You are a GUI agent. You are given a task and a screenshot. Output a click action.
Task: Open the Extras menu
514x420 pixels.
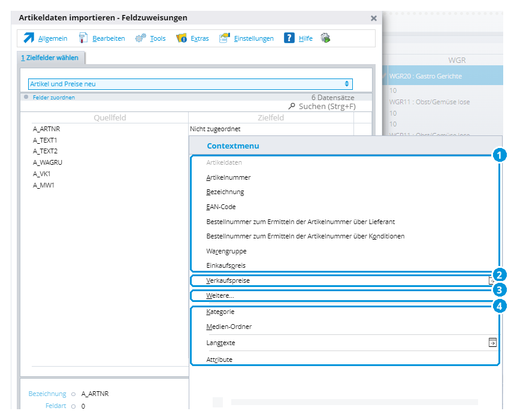pyautogui.click(x=199, y=38)
